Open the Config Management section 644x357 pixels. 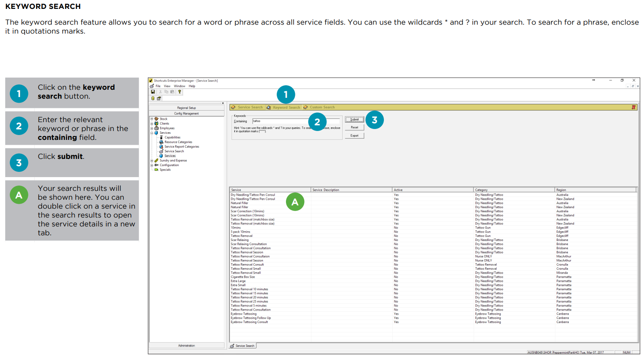tap(186, 114)
